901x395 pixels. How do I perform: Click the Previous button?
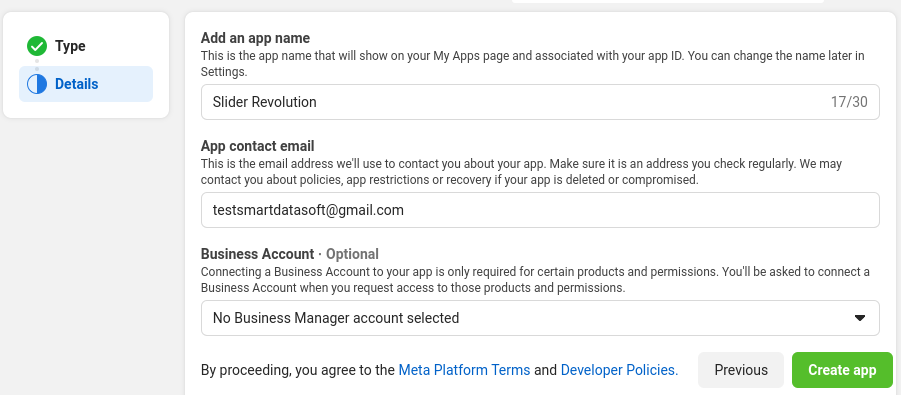[x=741, y=370]
